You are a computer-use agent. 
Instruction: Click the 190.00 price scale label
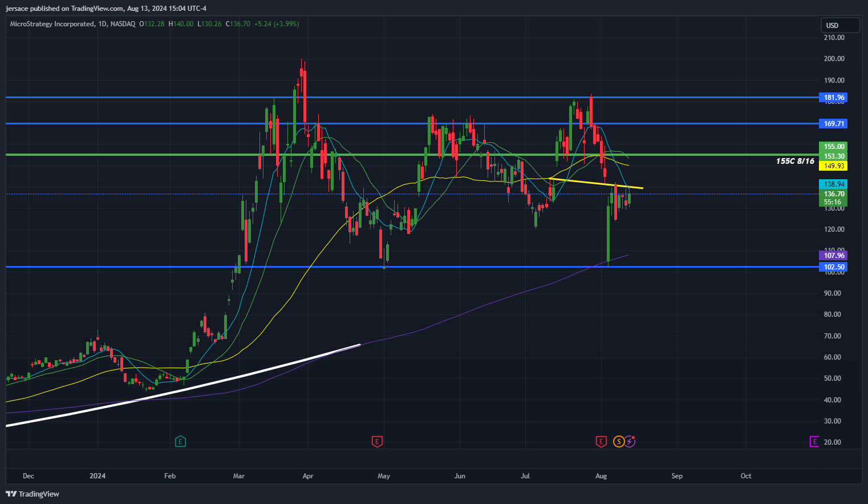[834, 80]
